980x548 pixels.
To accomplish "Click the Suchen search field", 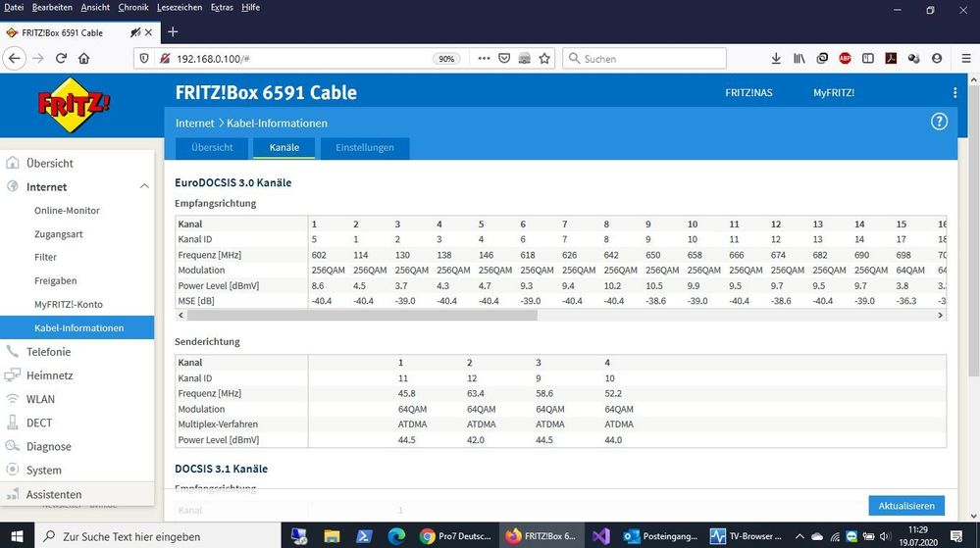I will (x=645, y=59).
